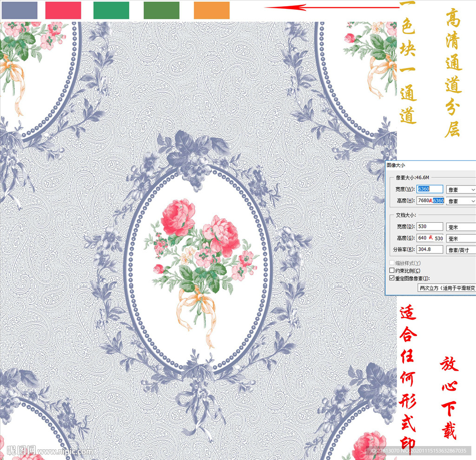Pick the olive green color swatch
This screenshot has height=460, width=476.
coord(161,10)
